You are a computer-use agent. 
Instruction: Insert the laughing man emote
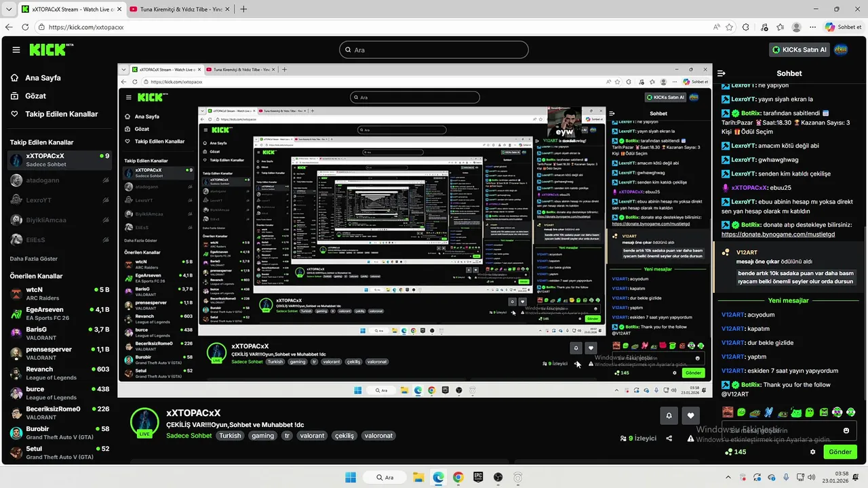pyautogui.click(x=728, y=412)
